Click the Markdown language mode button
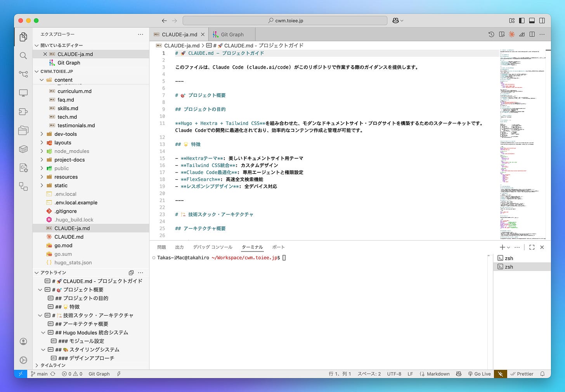The width and height of the screenshot is (565, 392). tap(438, 374)
